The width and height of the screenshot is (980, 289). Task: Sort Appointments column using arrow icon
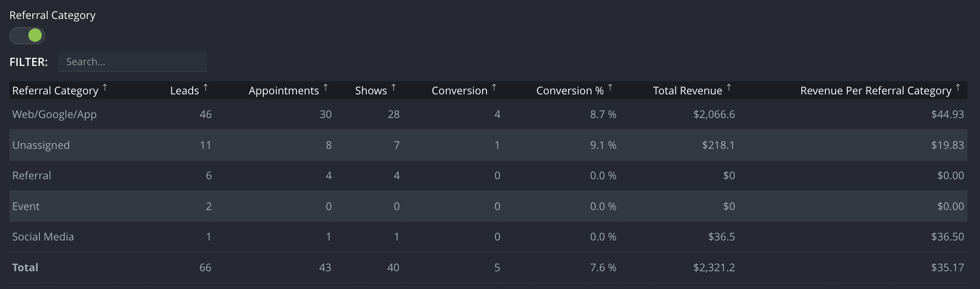coord(326,87)
